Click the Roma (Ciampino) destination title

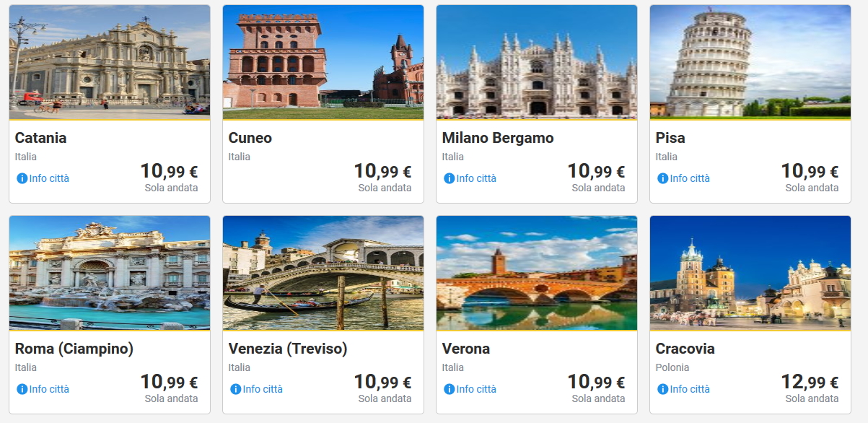tap(74, 349)
